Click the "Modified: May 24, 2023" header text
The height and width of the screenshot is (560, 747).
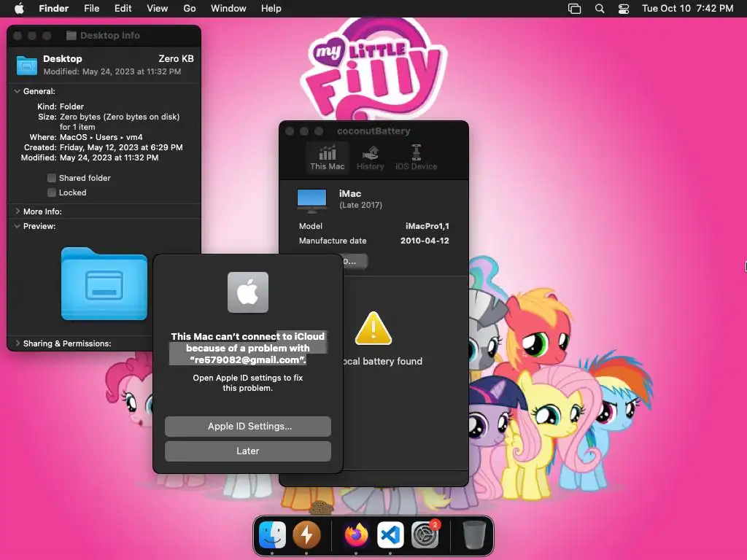112,71
